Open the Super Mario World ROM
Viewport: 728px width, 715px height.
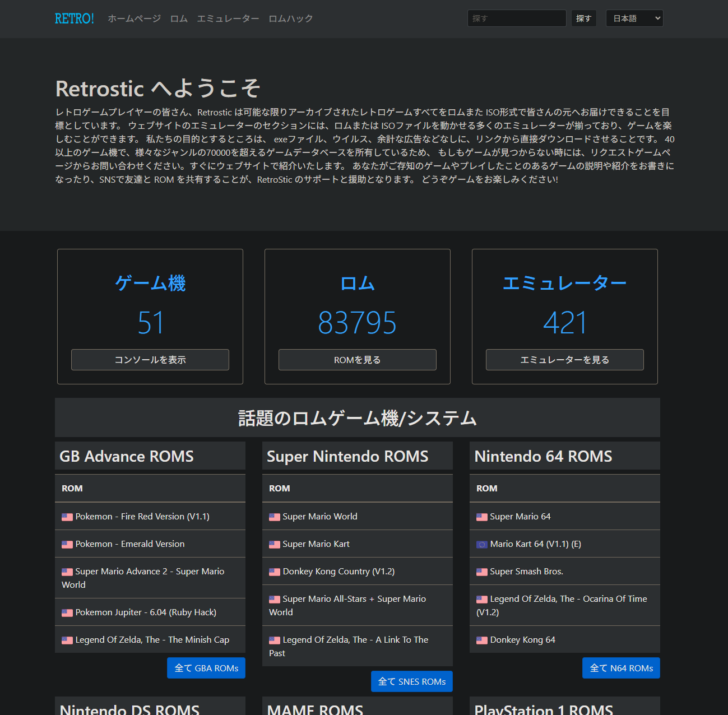coord(320,517)
